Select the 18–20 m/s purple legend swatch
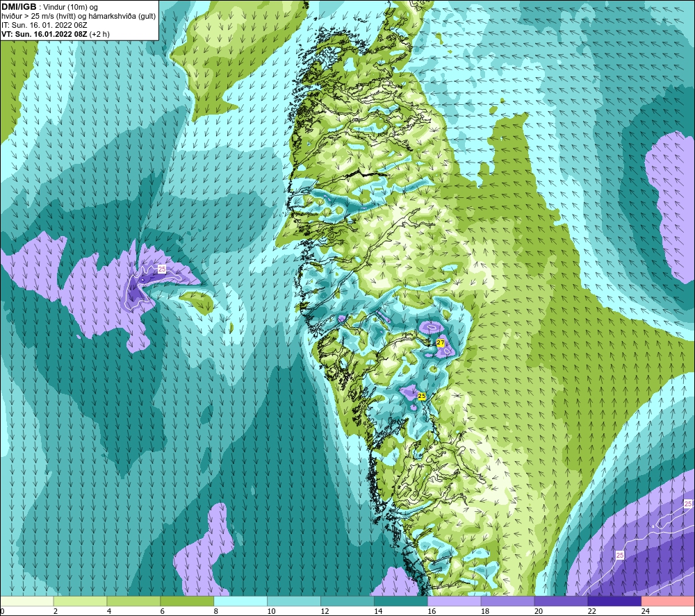Image resolution: width=695 pixels, height=616 pixels. pos(507,601)
